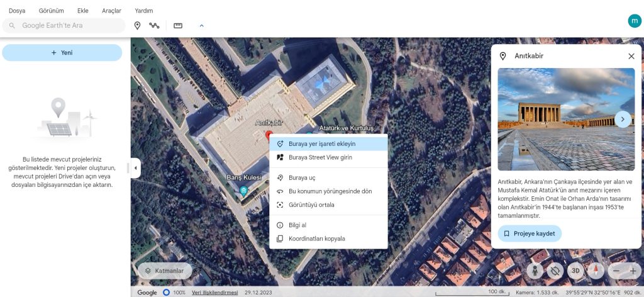The image size is (644, 297).
Task: Choose Görüntüyü ortala option
Action: [328, 205]
